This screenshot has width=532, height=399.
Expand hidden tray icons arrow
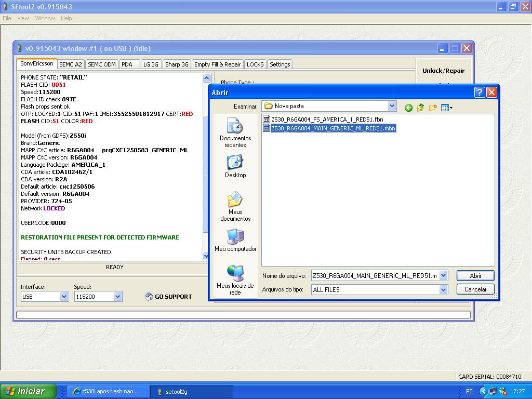click(483, 391)
